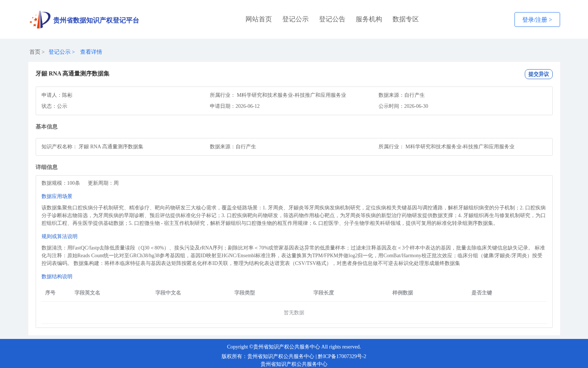Submit an objection with 提交异议 button
The image size is (588, 368).
tap(538, 74)
